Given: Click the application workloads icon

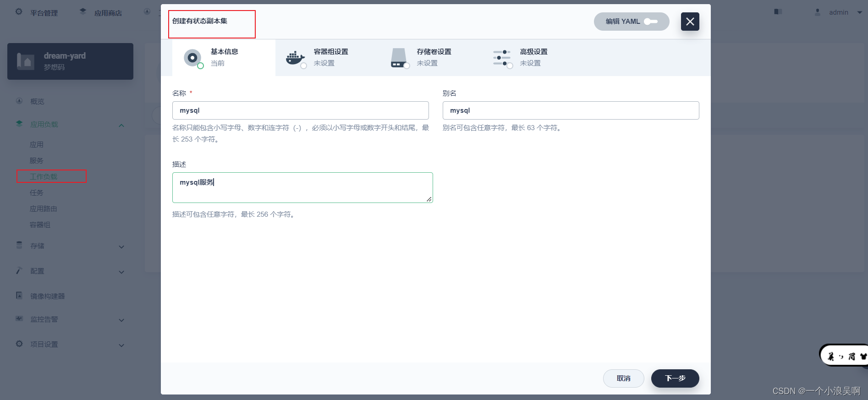Looking at the screenshot, I should (x=19, y=124).
